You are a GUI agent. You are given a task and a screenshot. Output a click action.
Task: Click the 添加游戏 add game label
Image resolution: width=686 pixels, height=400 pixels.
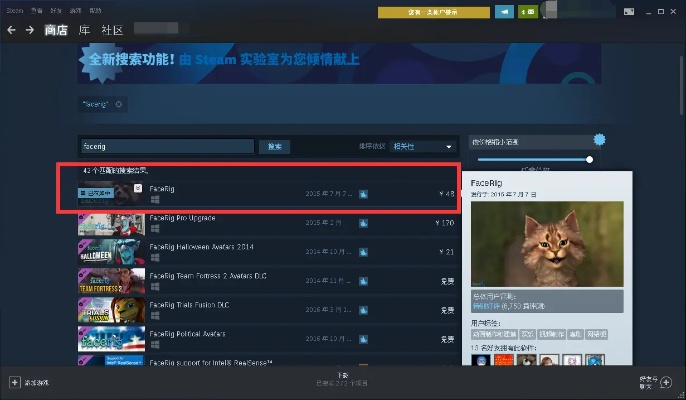pos(37,383)
